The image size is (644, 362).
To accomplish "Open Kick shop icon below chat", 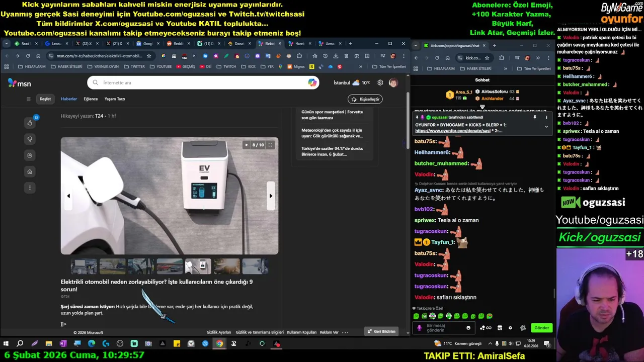I will [x=500, y=328].
